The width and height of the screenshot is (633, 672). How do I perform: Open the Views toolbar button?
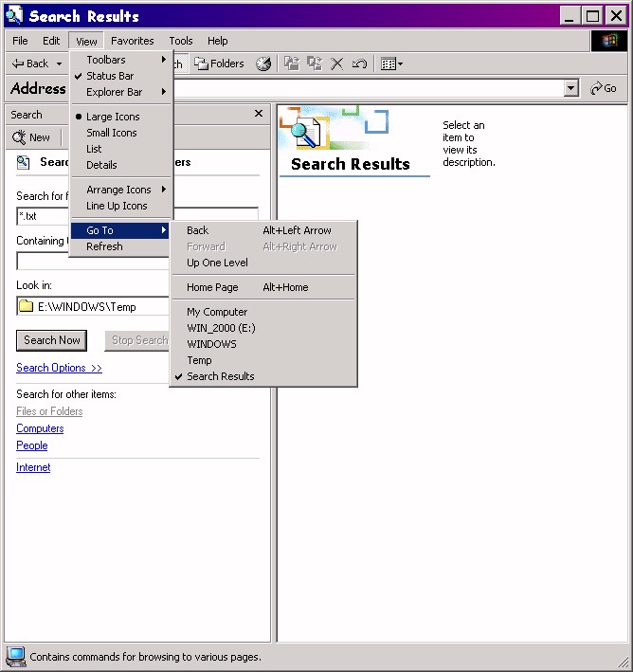(x=391, y=64)
